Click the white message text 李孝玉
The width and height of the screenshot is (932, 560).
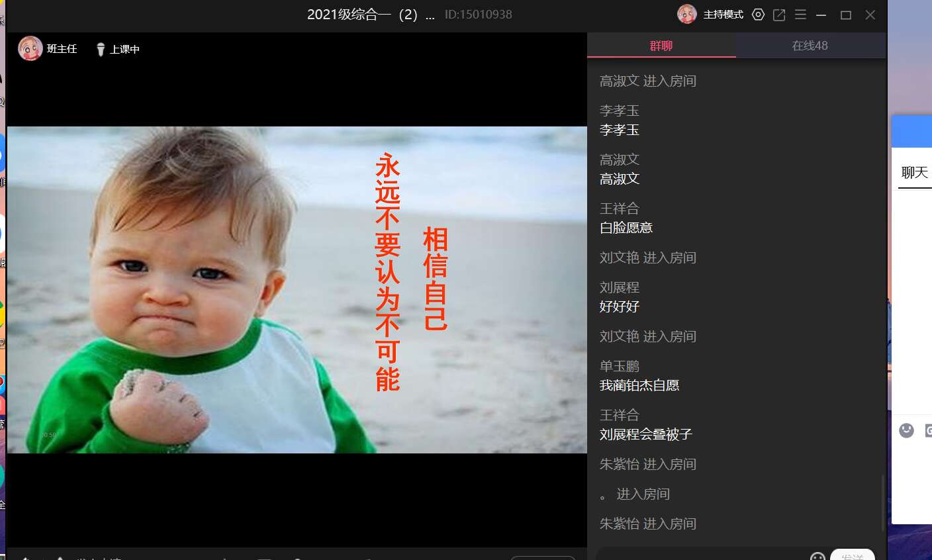[620, 130]
